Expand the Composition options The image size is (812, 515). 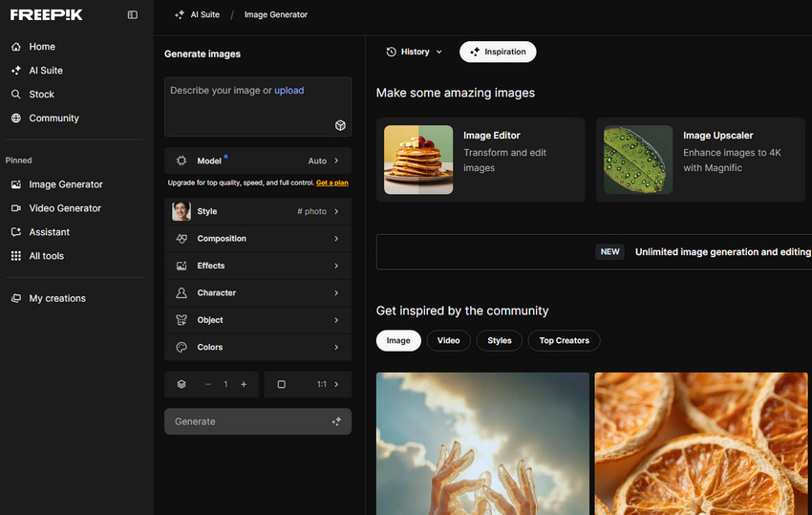pyautogui.click(x=258, y=239)
